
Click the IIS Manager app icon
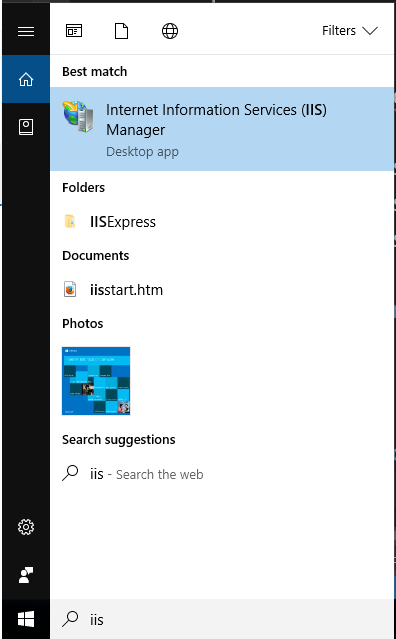click(78, 117)
